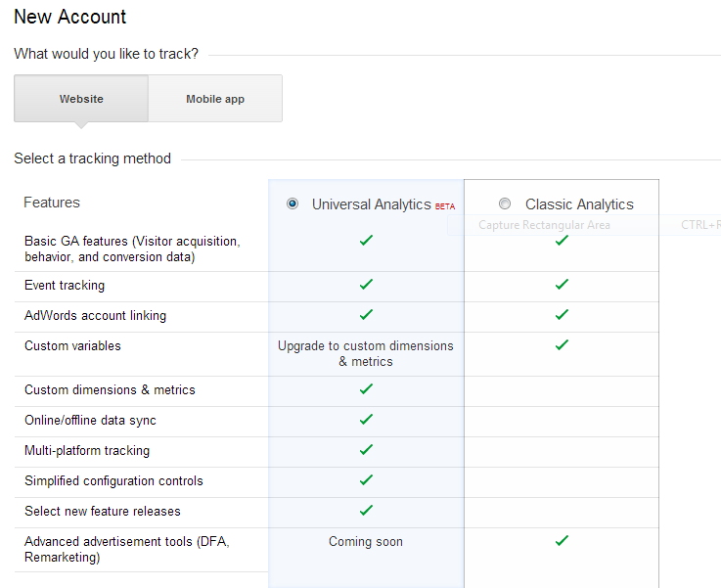Click the Classic Analytics checkmark for Basic GA features
This screenshot has height=588, width=721.
click(562, 240)
